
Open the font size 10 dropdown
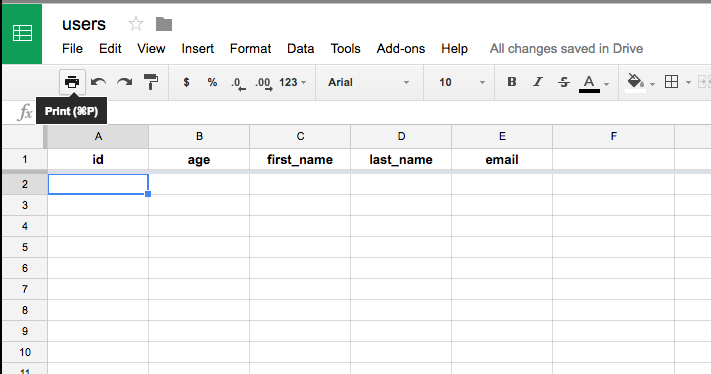point(461,82)
